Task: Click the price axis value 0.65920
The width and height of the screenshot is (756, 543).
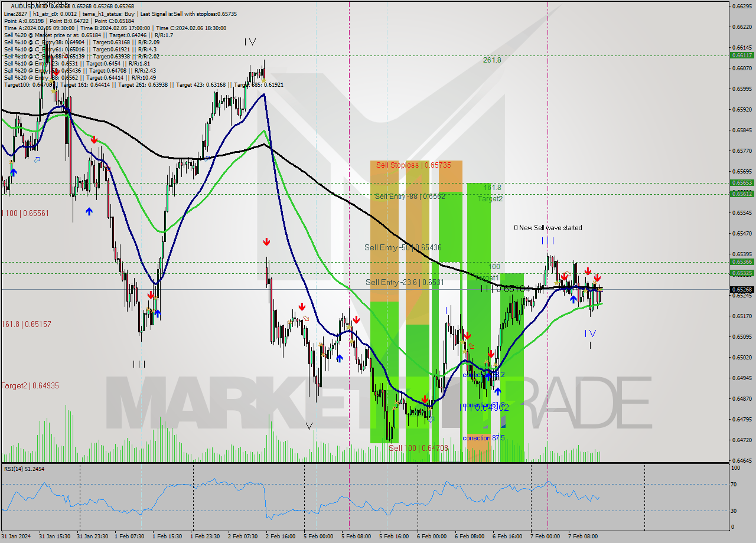Action: click(x=742, y=109)
